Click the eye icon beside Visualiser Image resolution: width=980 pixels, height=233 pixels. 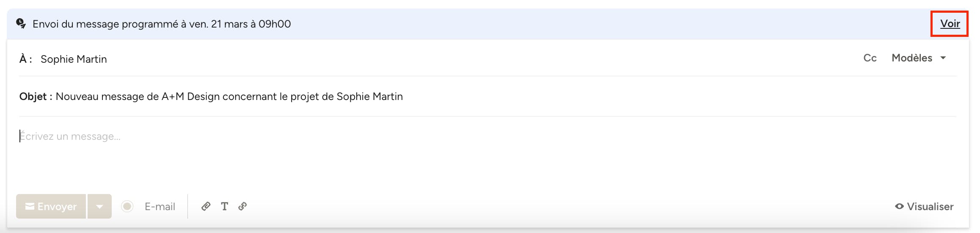click(899, 206)
